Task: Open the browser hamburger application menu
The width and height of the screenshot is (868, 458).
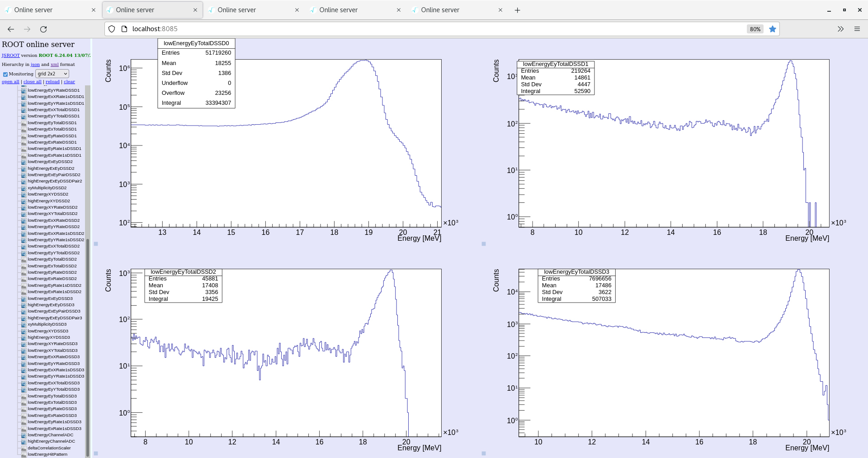Action: coord(857,29)
